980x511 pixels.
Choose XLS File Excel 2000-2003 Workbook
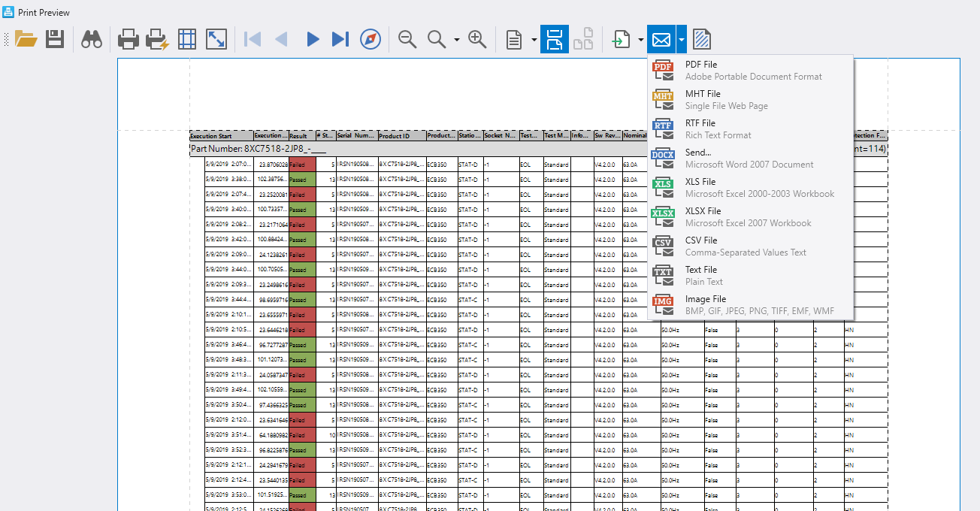750,188
